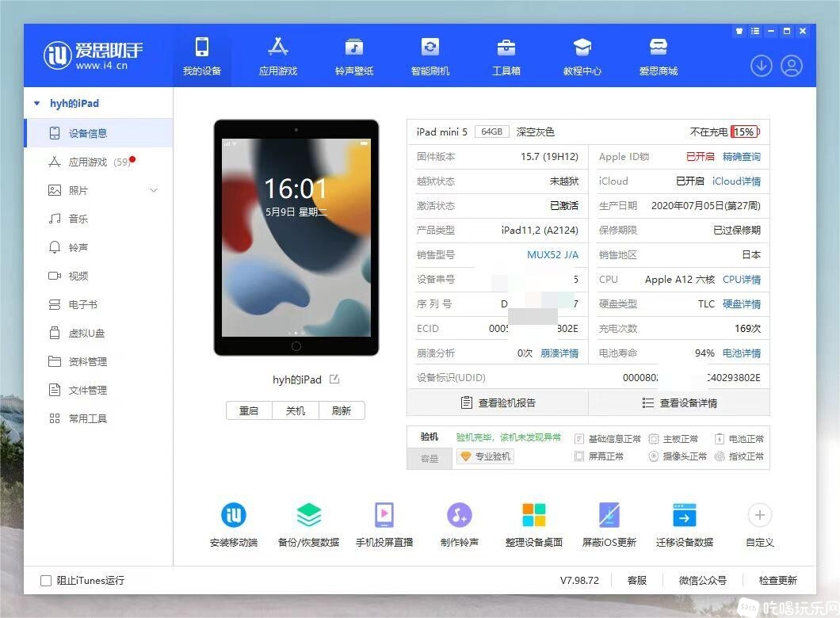Screen dimensions: 840x618
Task: Open 视频 in the sidebar
Action: coord(98,276)
